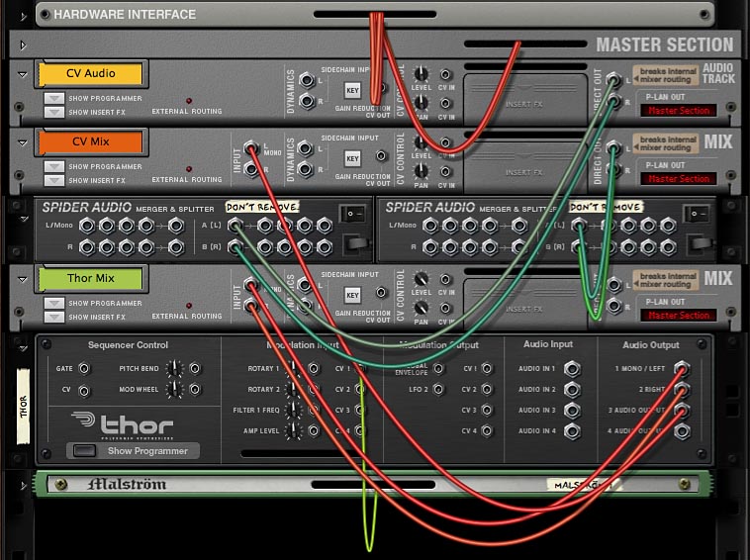Toggle Show Insert FX on Thor Mix

[54, 317]
